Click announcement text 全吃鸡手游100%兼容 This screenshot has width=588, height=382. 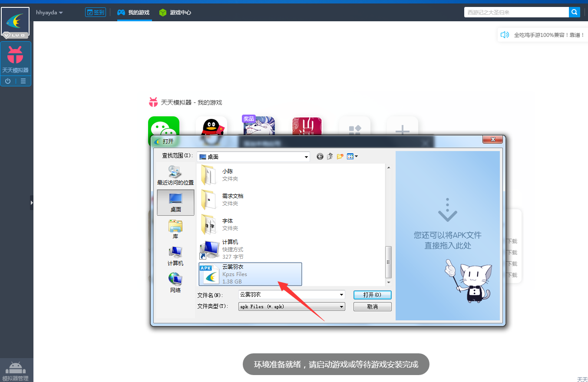[549, 35]
